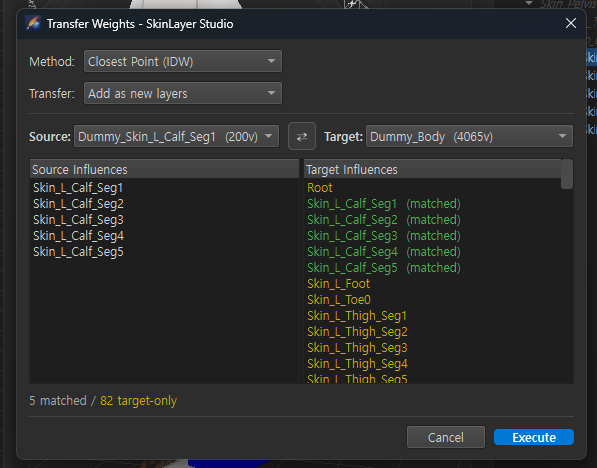Open the Method dropdown Closest Point (IDW)
The image size is (597, 468).
coord(183,61)
